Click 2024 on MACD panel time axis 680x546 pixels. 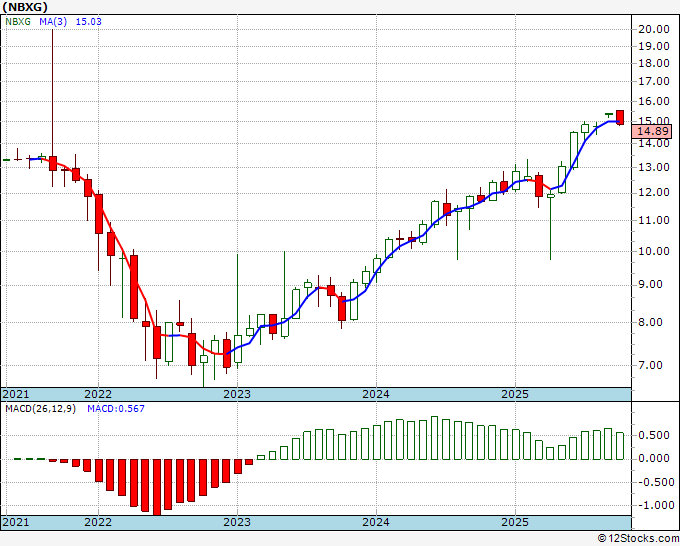coord(376,522)
